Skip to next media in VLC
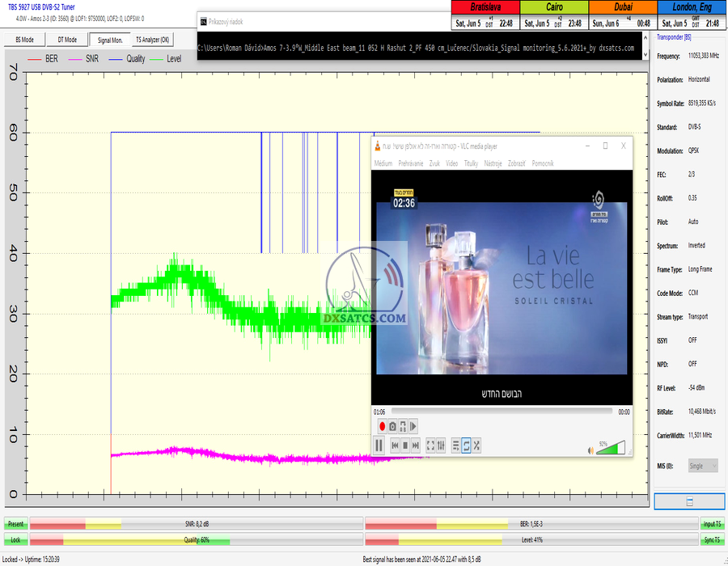This screenshot has width=728, height=566. pos(416,445)
